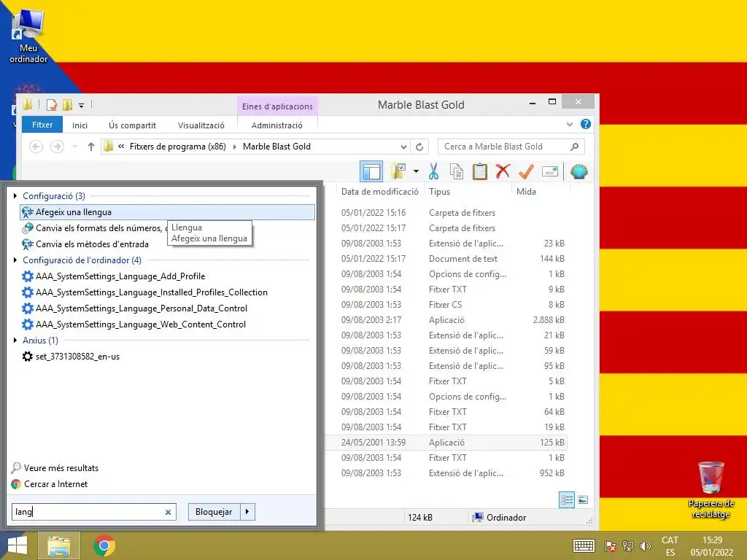Click the orange checkmark Properties icon
This screenshot has height=560, width=747.
tap(526, 171)
